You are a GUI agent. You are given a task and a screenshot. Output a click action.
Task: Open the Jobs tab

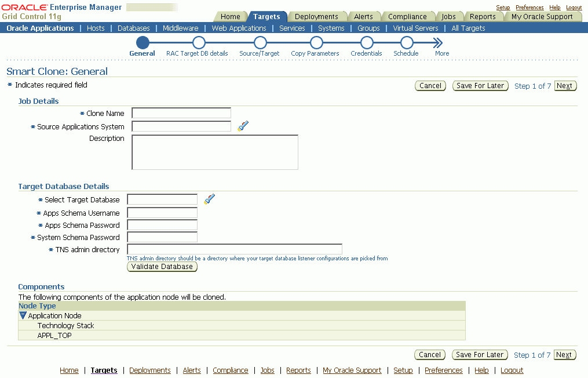(448, 16)
